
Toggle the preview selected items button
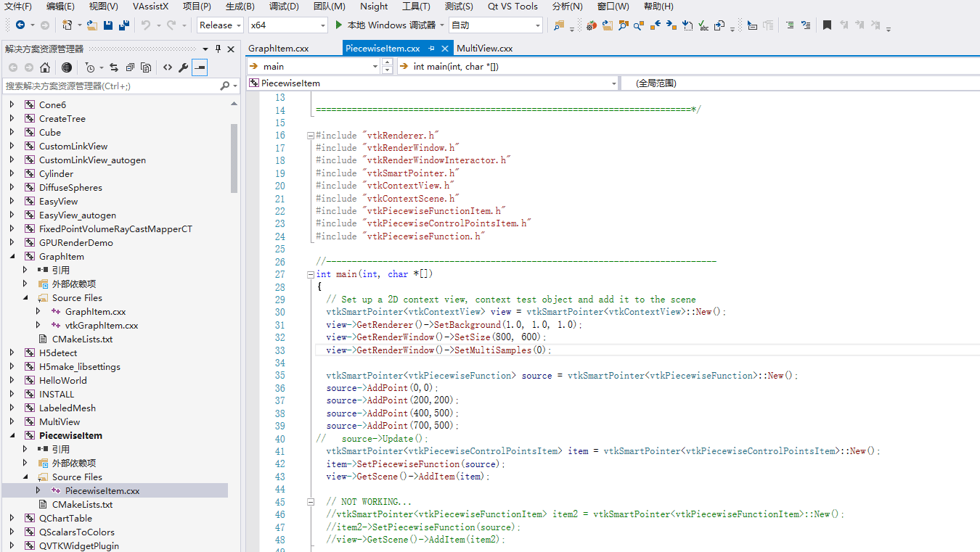point(199,67)
